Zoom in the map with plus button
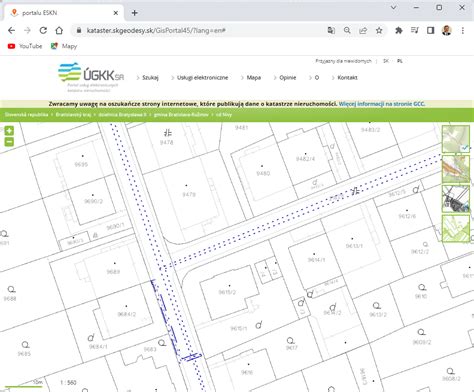The image size is (474, 392). click(x=9, y=130)
